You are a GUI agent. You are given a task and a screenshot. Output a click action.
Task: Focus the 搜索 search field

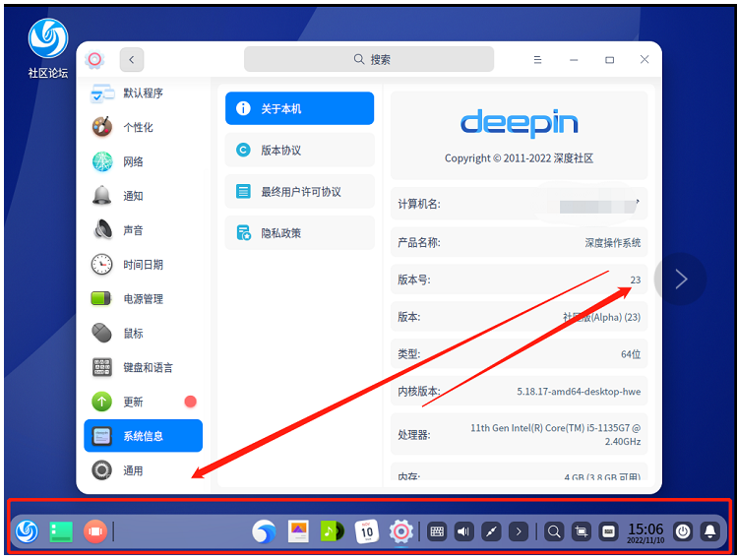369,59
